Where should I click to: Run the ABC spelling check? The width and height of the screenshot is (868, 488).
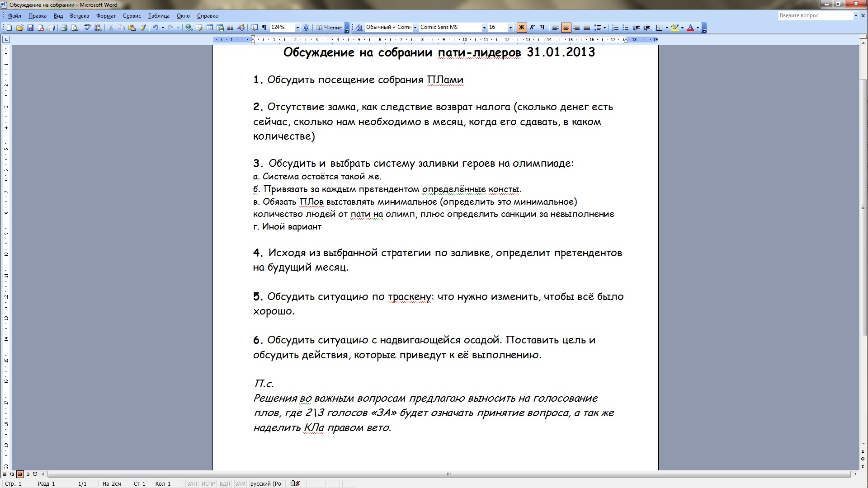point(87,28)
